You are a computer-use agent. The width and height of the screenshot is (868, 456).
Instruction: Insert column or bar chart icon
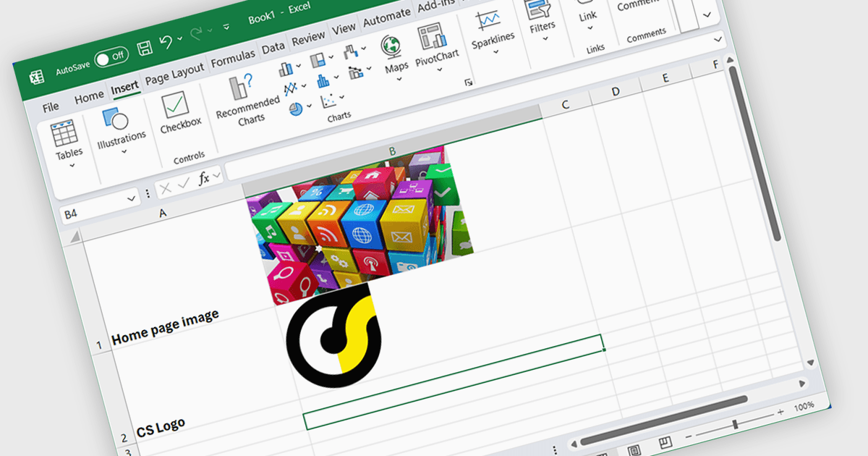click(286, 69)
